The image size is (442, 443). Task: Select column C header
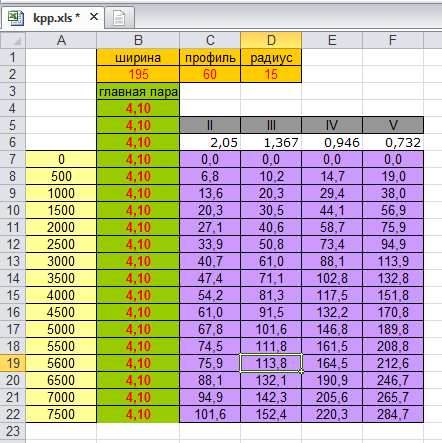click(210, 40)
